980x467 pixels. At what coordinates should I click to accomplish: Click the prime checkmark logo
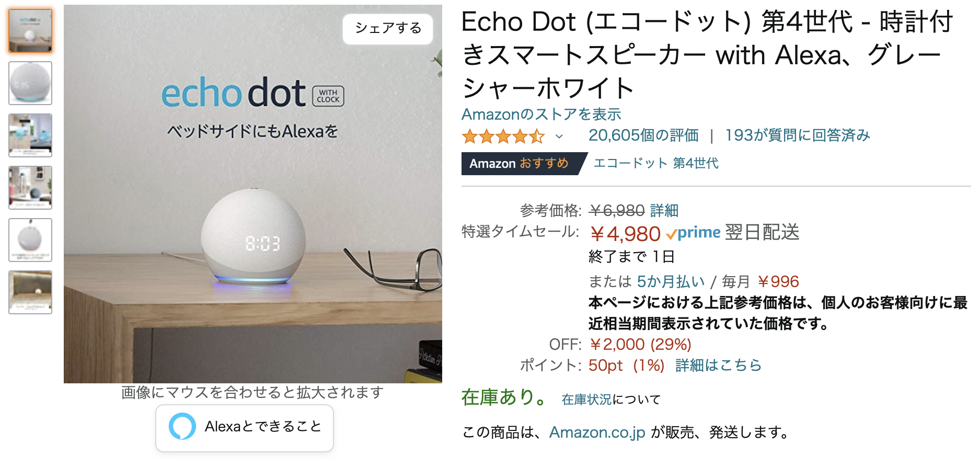coord(694,233)
